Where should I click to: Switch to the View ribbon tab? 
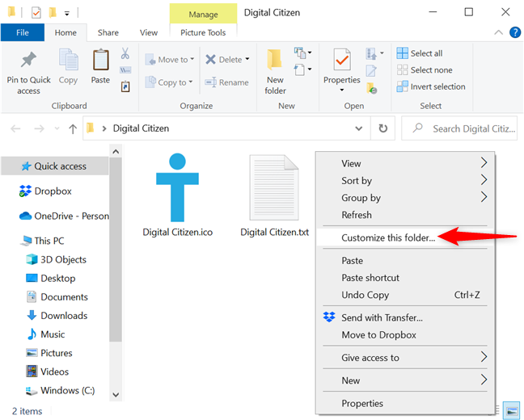[148, 32]
